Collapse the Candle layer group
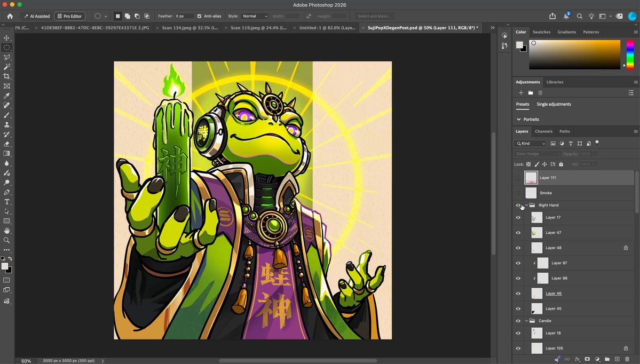 click(526, 321)
